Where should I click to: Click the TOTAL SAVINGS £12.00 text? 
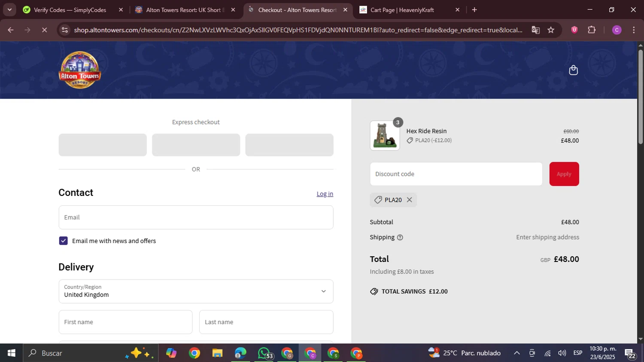tap(414, 291)
